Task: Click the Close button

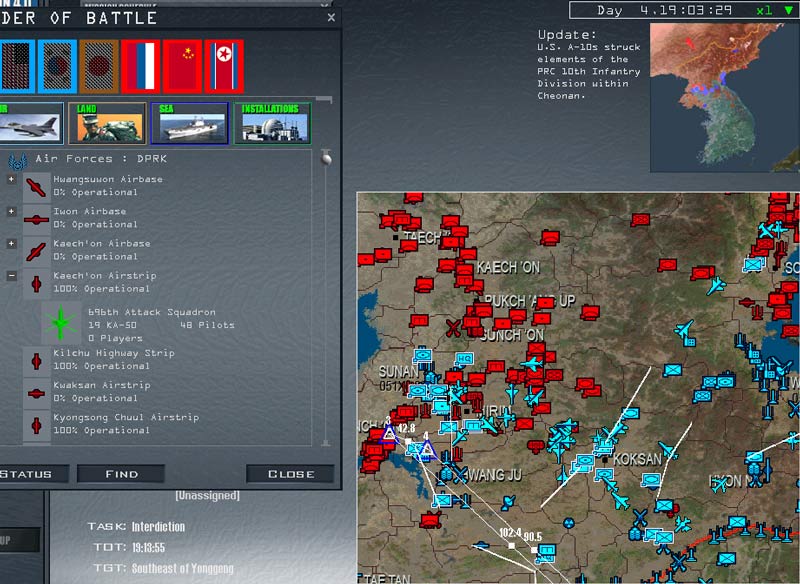Action: click(x=291, y=474)
